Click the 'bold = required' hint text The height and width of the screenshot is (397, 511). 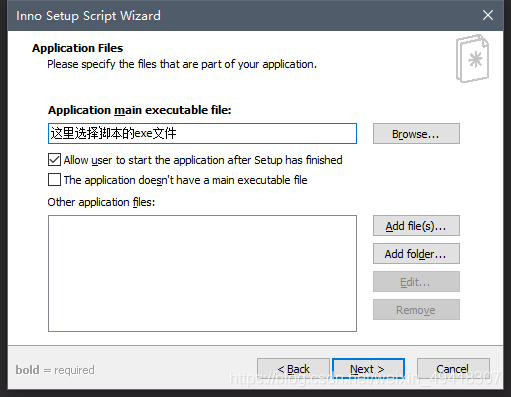[55, 370]
